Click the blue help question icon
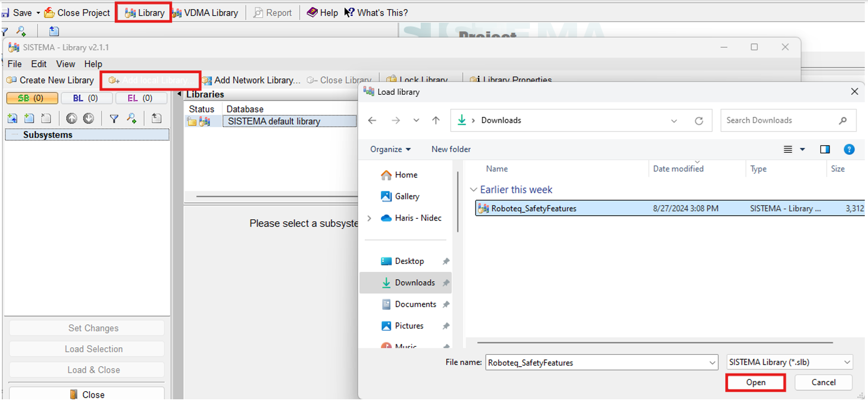This screenshot has height=402, width=868. pyautogui.click(x=849, y=150)
